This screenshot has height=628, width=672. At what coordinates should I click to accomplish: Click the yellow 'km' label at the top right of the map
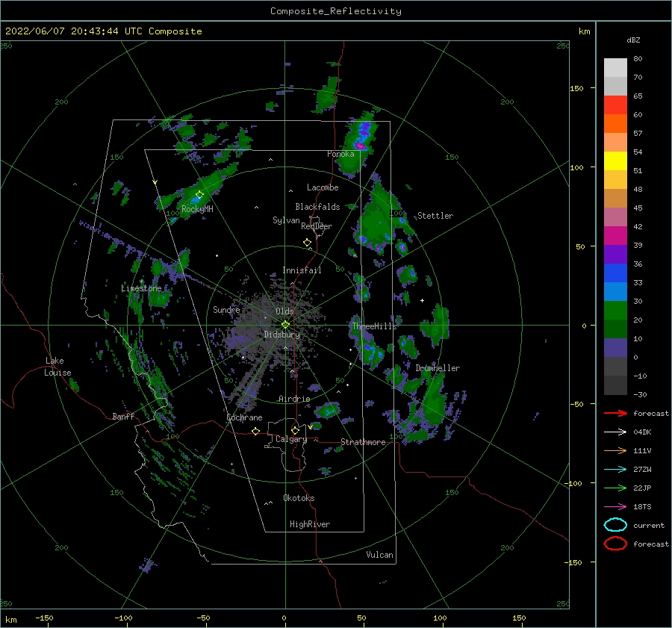(x=584, y=31)
